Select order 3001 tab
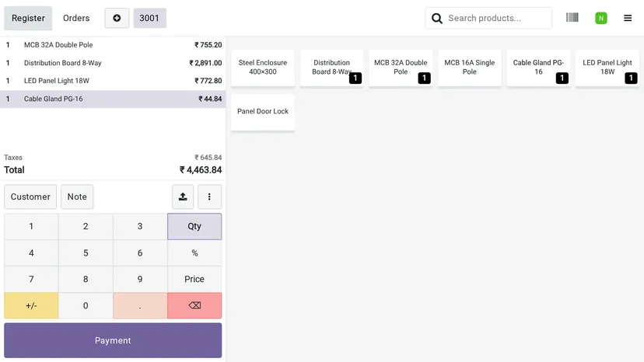The image size is (644, 362). coord(149,18)
